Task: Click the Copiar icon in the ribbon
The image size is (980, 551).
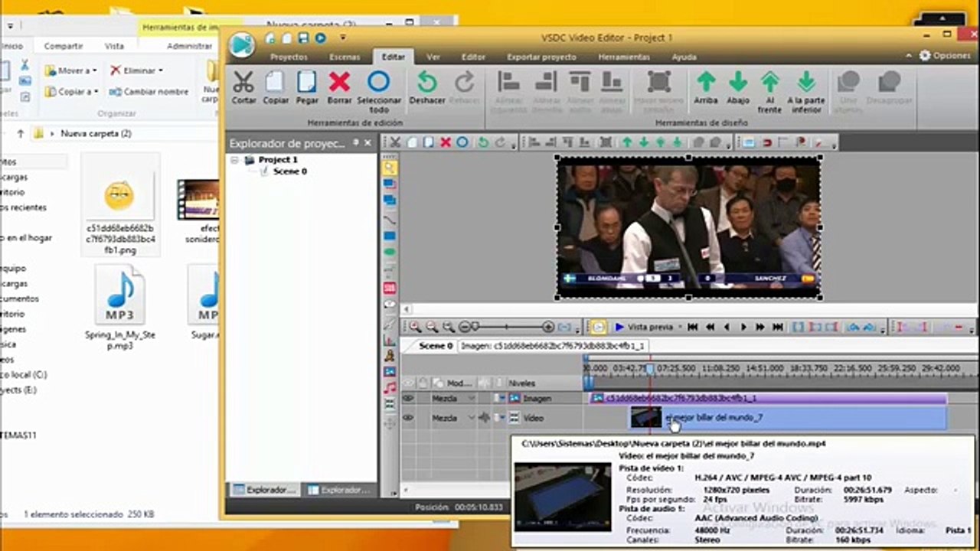Action: point(276,83)
